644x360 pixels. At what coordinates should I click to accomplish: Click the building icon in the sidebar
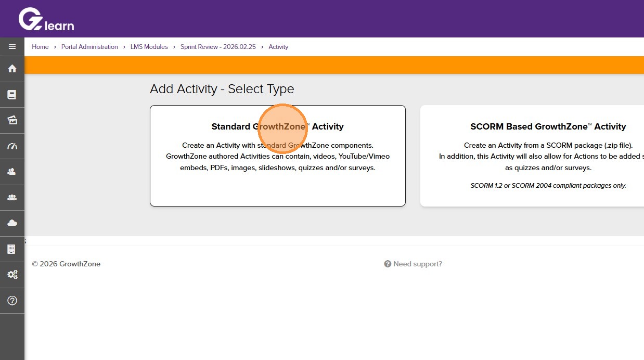(12, 249)
